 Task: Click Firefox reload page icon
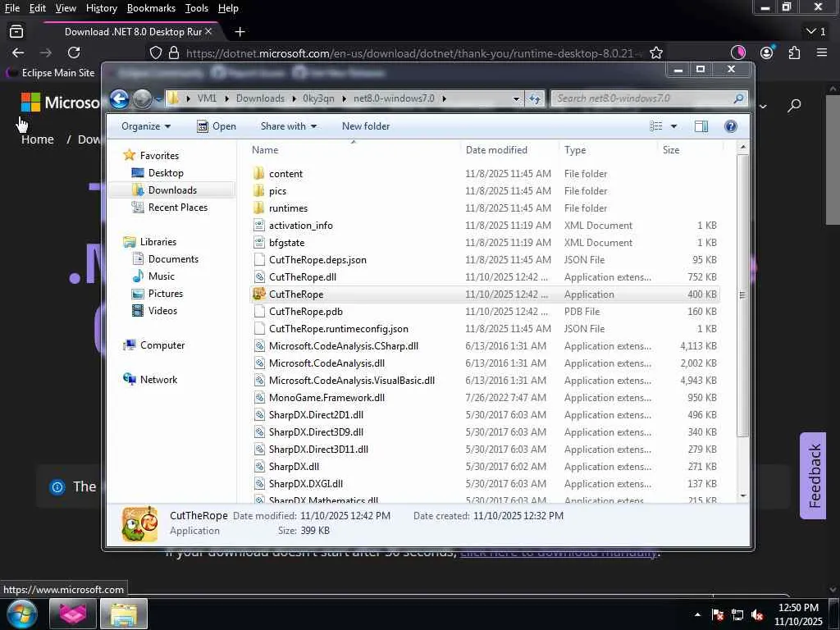coord(74,52)
